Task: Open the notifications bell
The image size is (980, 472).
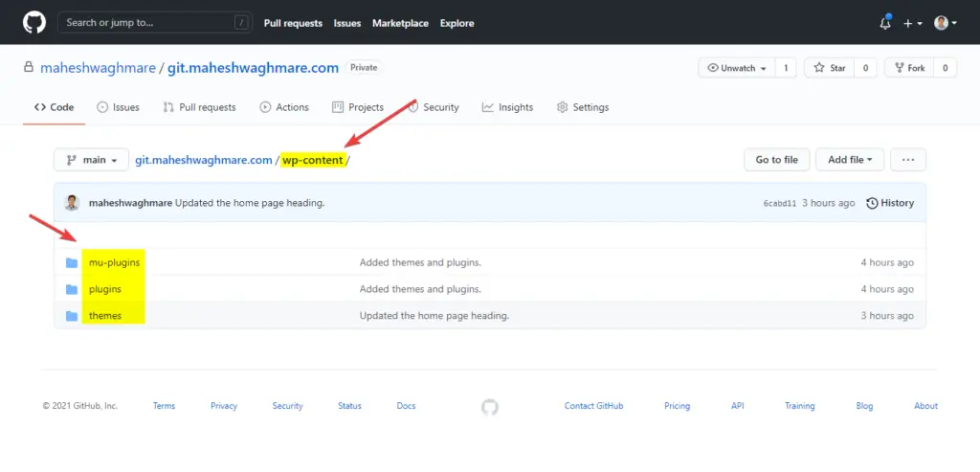Action: (885, 23)
